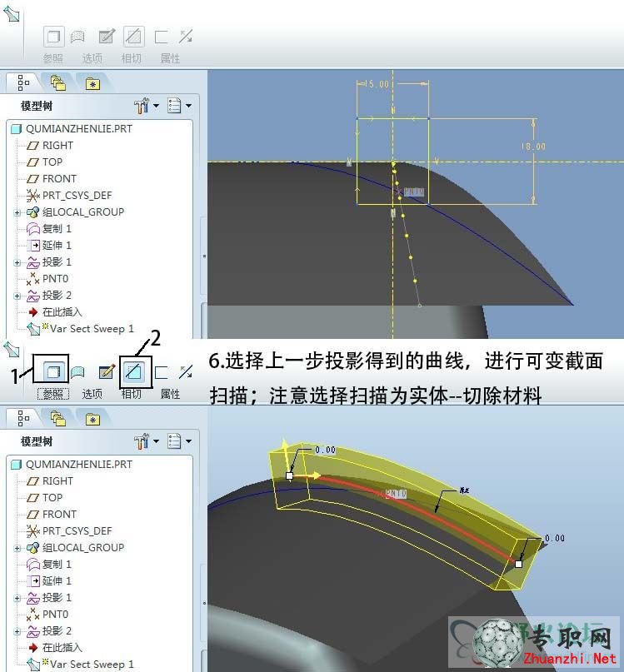
Task: Expand 投影 1 node in upper model tree
Action: (x=17, y=262)
